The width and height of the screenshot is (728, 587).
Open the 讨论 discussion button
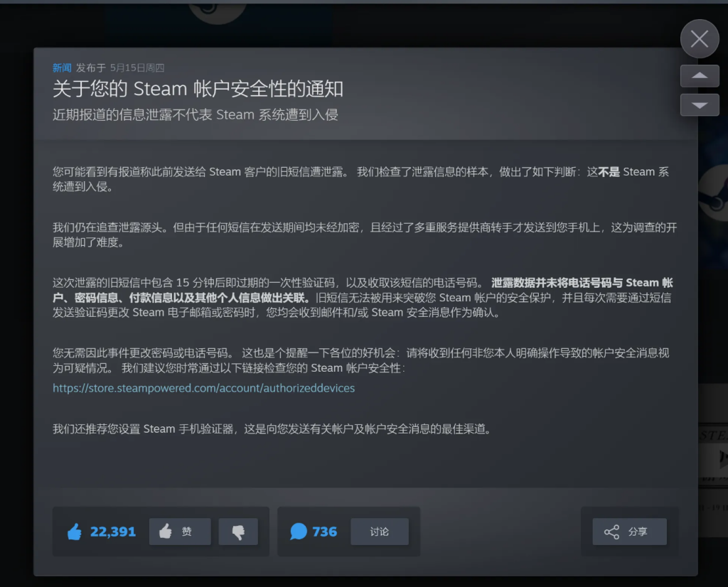380,532
